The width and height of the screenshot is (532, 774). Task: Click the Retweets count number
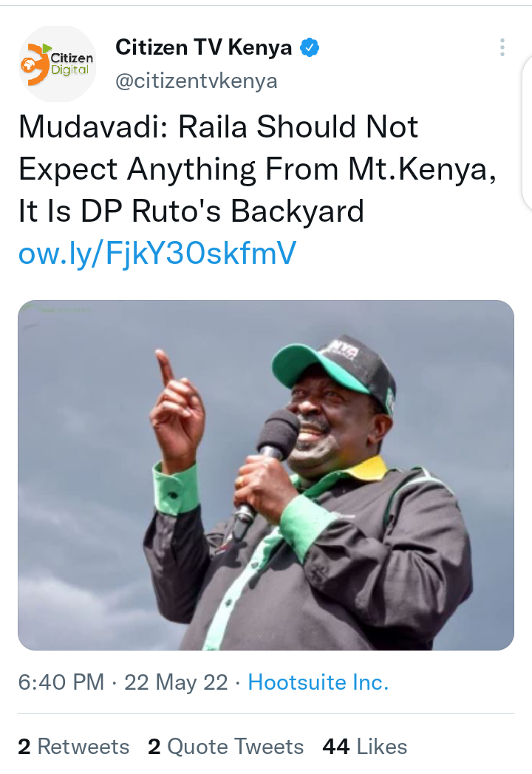[x=24, y=747]
